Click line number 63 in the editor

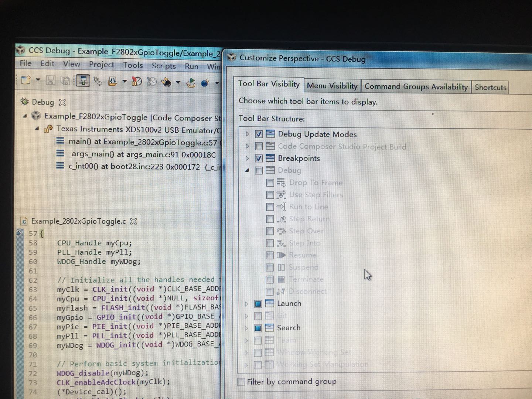pyautogui.click(x=33, y=289)
